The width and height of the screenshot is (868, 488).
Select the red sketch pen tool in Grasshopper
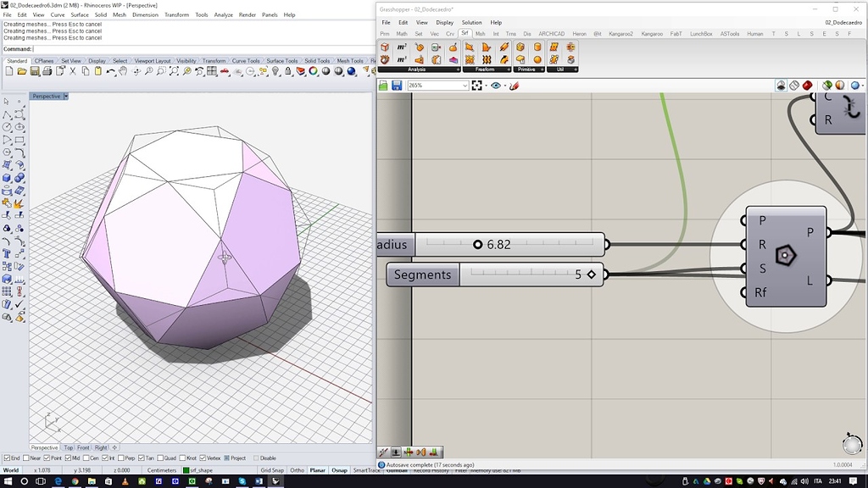click(515, 85)
